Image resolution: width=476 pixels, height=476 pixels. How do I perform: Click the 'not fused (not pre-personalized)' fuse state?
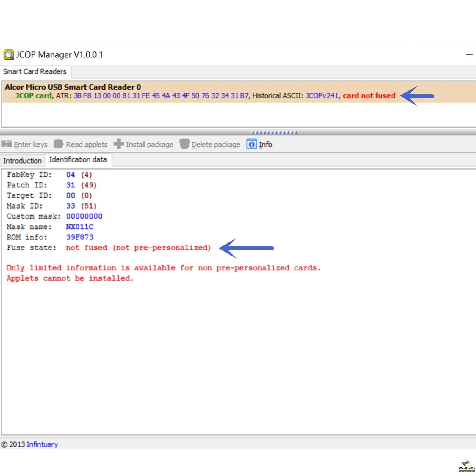pos(138,248)
